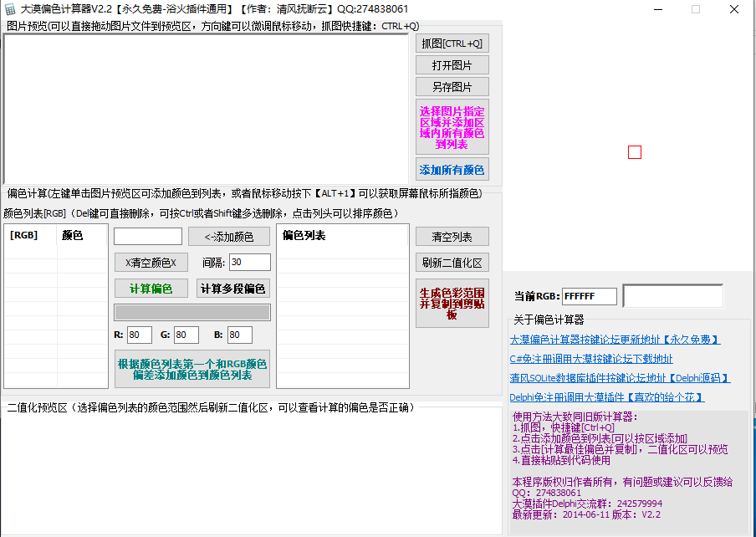Open 大漠偏色计算器按键论坛更新地址 link
The image size is (756, 537).
[615, 340]
